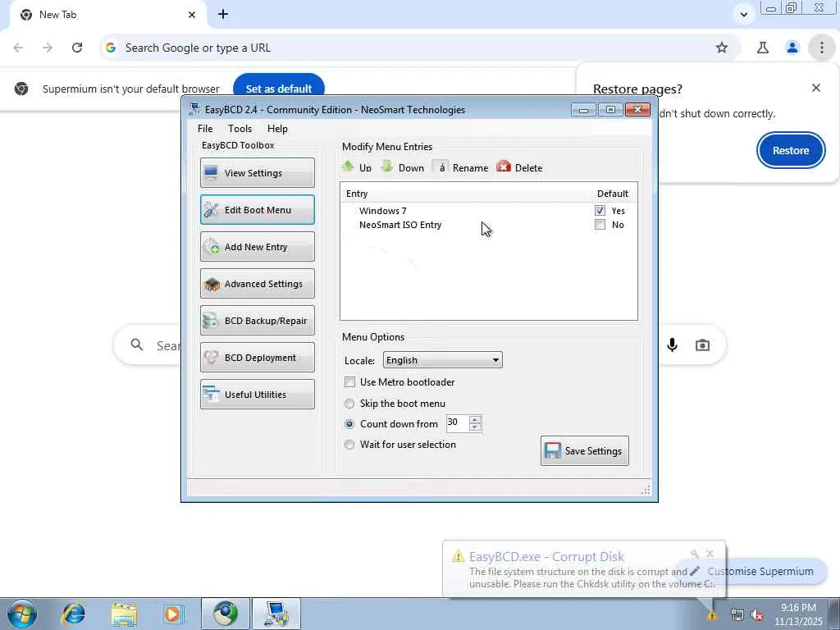The height and width of the screenshot is (630, 840).
Task: Click the Default column header
Action: coord(614,194)
